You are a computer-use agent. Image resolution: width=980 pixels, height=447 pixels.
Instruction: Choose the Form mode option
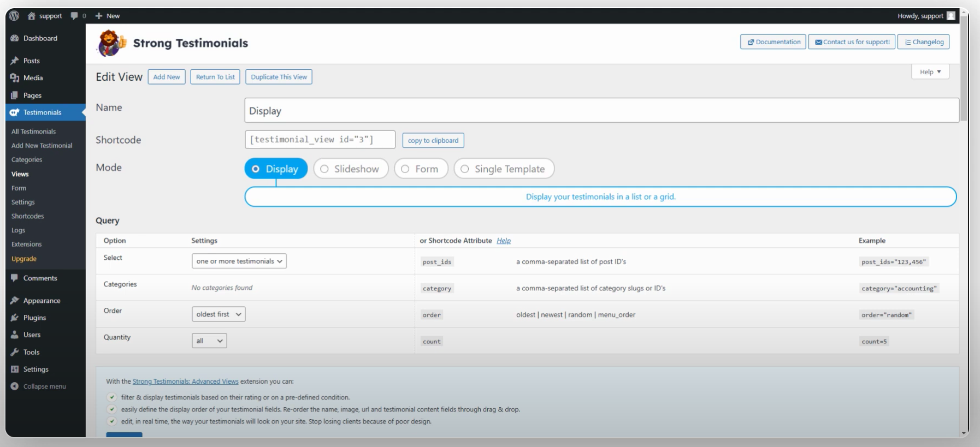point(405,169)
